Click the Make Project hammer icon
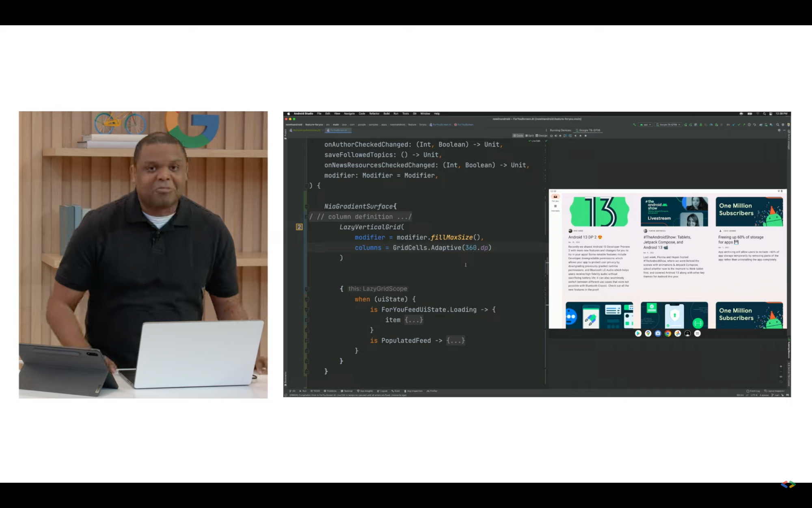The height and width of the screenshot is (508, 812). pos(634,125)
